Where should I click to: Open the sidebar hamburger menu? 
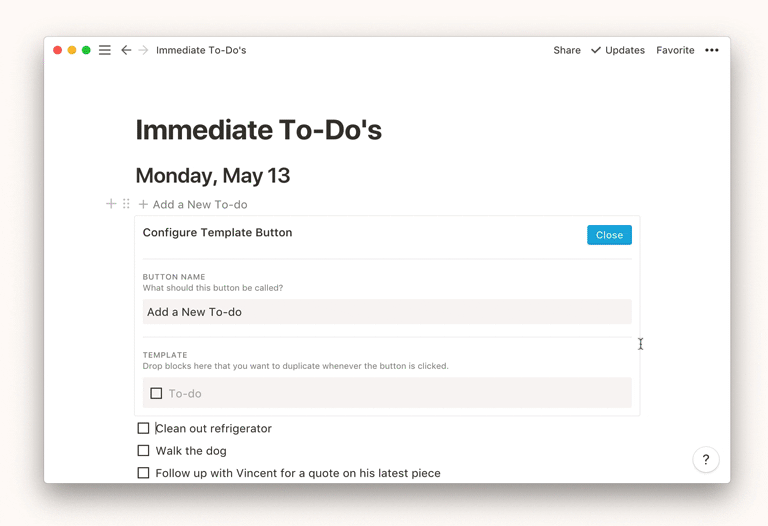tap(104, 50)
